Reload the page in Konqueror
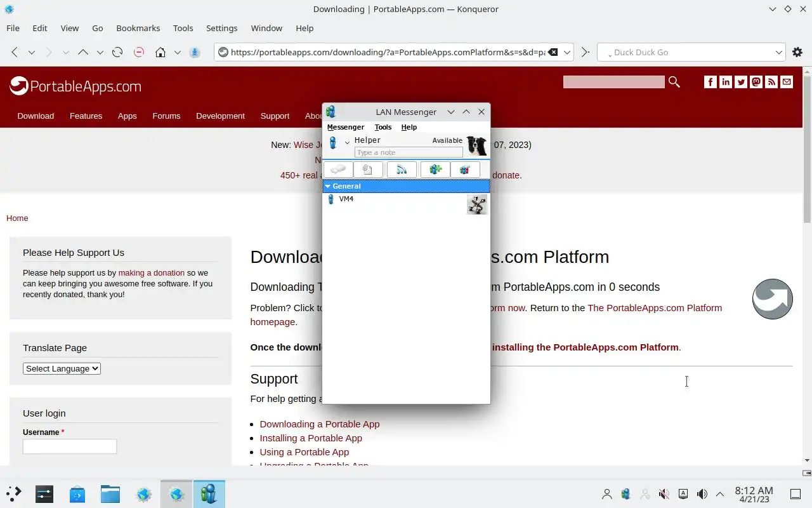 [x=117, y=52]
